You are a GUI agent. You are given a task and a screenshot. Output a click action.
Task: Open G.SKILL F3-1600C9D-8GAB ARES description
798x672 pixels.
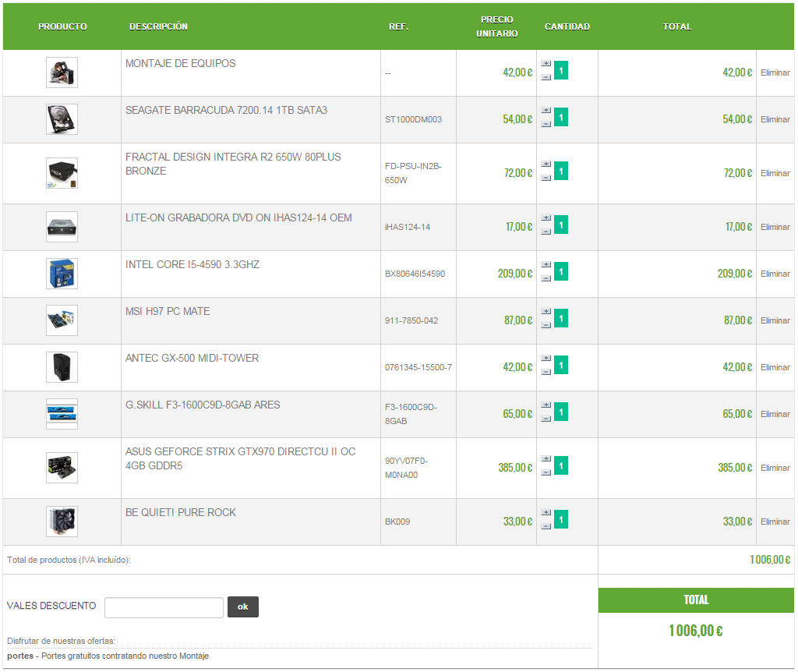[203, 405]
